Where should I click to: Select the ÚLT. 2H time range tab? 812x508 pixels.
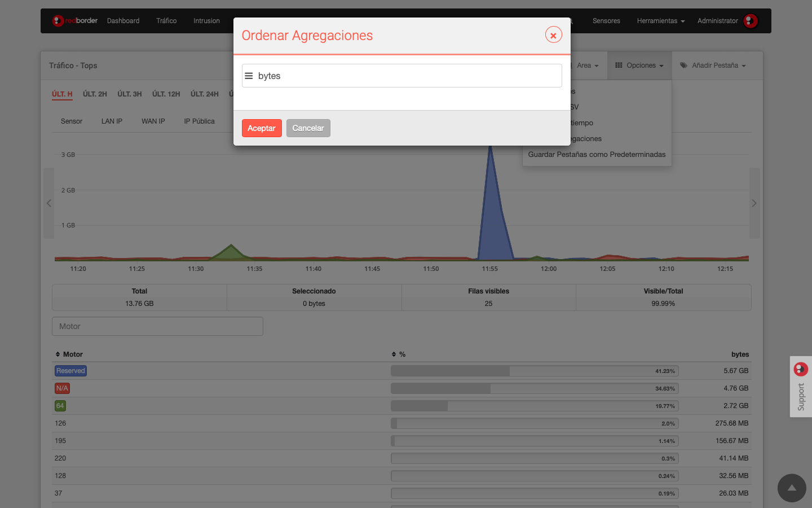[95, 94]
